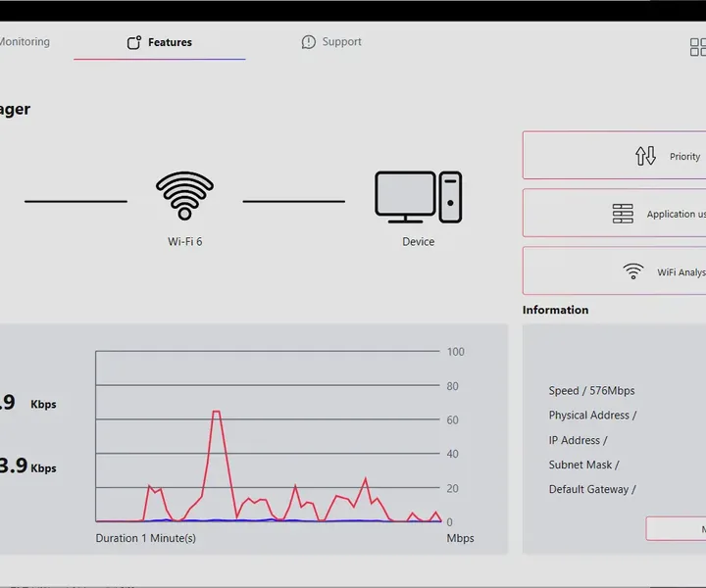Click the upper Kbps speed readout
The image size is (706, 588).
(27, 402)
